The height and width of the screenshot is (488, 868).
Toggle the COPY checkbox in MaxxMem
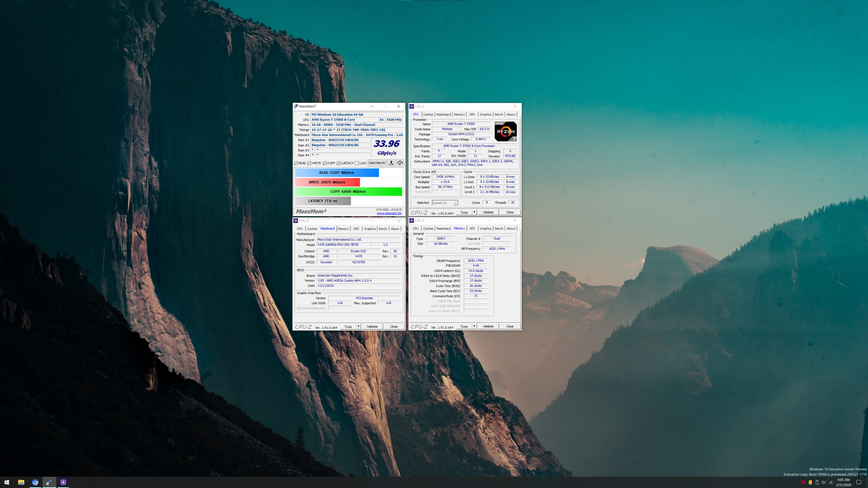325,163
